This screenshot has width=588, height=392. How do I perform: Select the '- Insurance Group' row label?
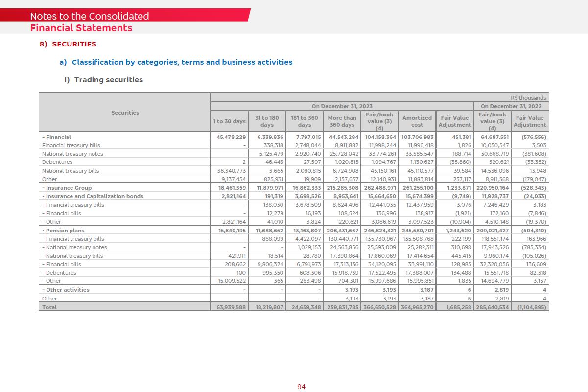(67, 188)
